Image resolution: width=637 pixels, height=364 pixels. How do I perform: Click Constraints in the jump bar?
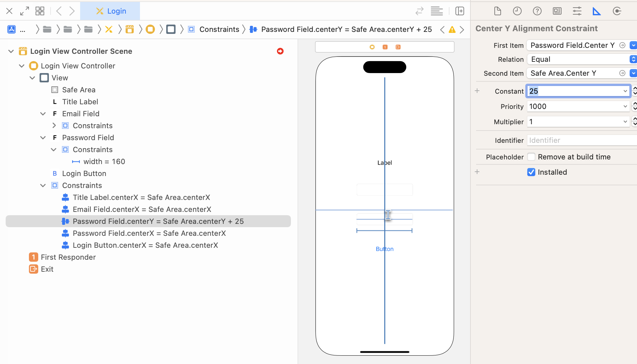220,29
